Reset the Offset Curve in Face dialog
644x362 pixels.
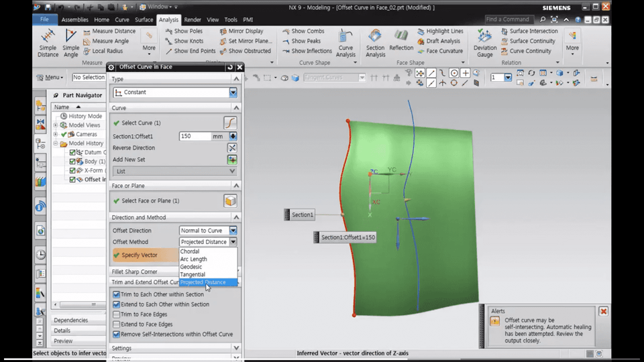coord(230,67)
